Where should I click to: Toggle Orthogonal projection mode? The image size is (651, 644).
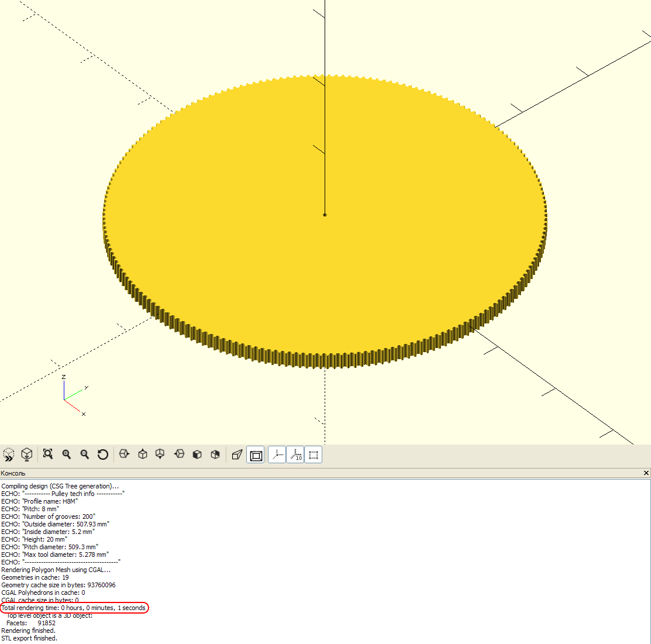point(256,455)
